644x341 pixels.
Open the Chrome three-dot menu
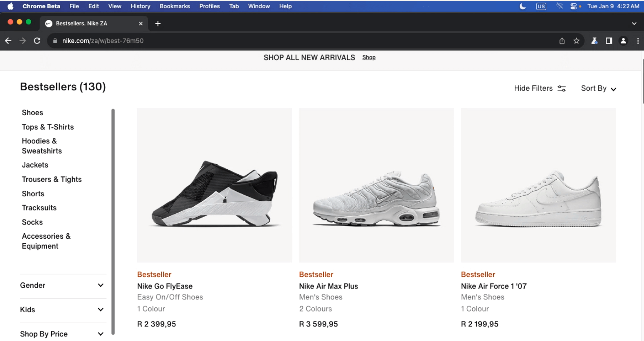click(638, 41)
